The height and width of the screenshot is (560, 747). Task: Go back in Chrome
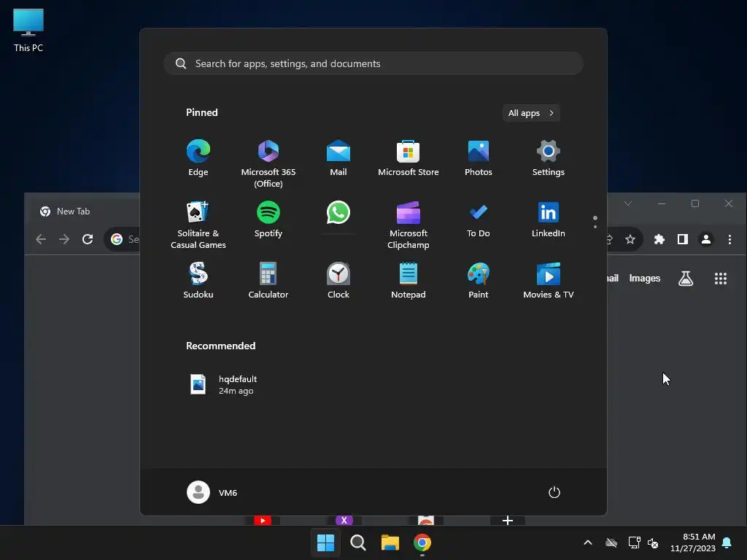pos(41,239)
